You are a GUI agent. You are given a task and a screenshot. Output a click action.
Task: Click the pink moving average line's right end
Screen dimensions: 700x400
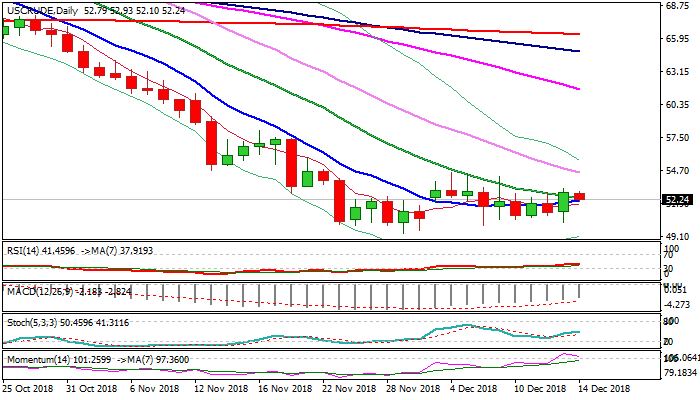579,88
